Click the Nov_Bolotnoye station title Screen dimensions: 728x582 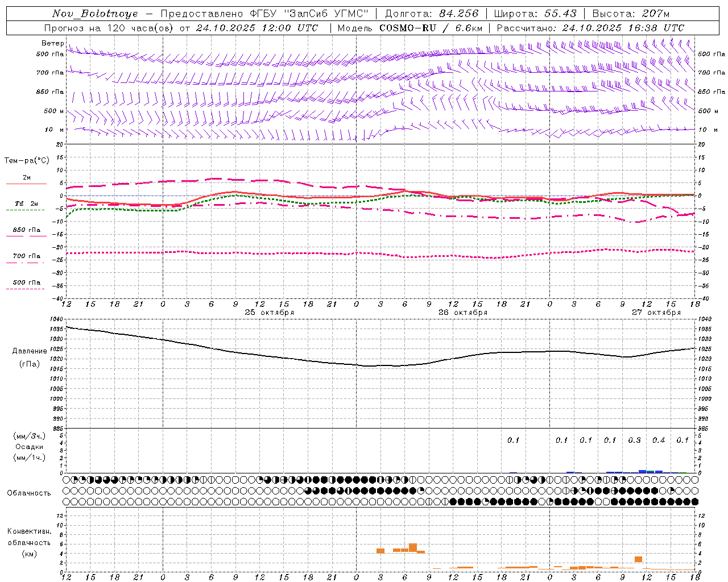pos(95,14)
